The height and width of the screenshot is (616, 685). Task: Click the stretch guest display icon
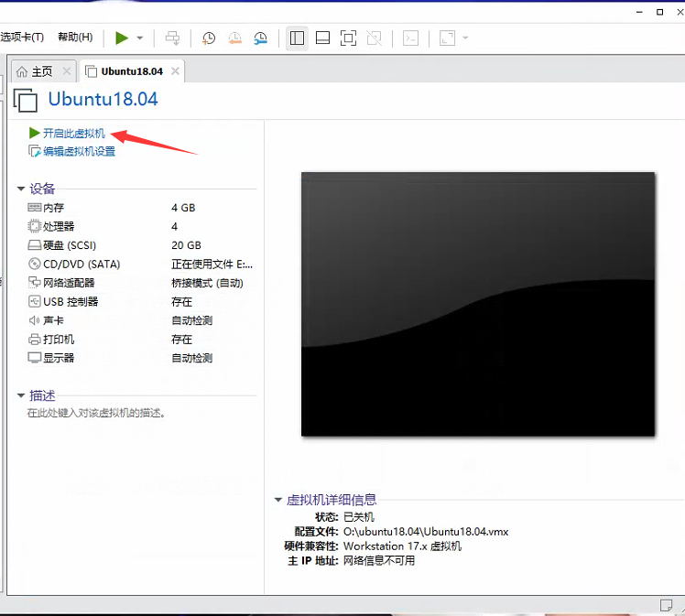point(447,38)
